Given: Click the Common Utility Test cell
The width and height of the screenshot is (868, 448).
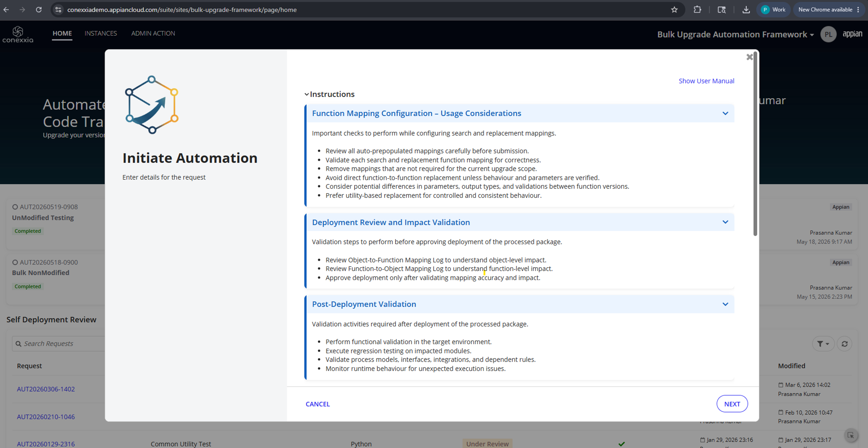Looking at the screenshot, I should click(x=181, y=444).
